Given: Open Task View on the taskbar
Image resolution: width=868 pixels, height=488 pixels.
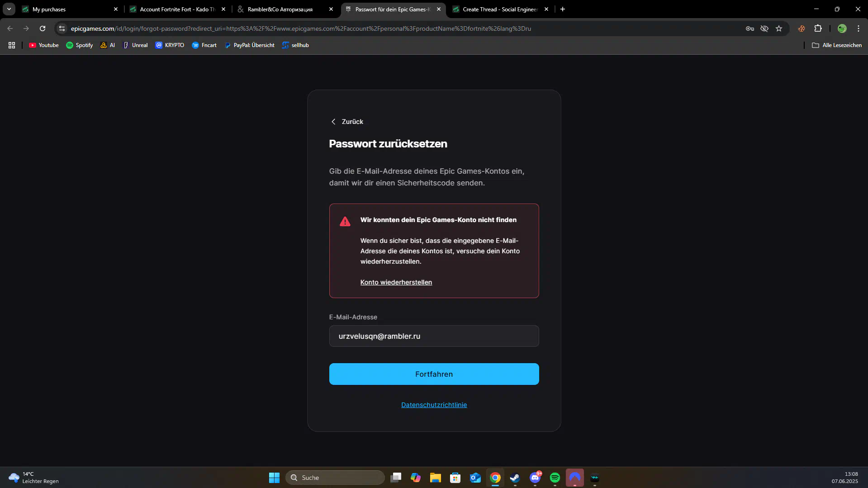Looking at the screenshot, I should pos(396,478).
